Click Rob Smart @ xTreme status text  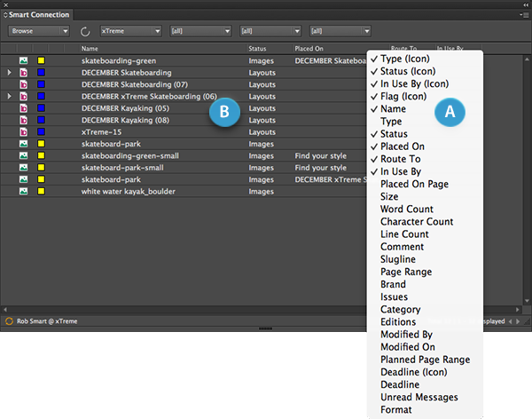(47, 321)
